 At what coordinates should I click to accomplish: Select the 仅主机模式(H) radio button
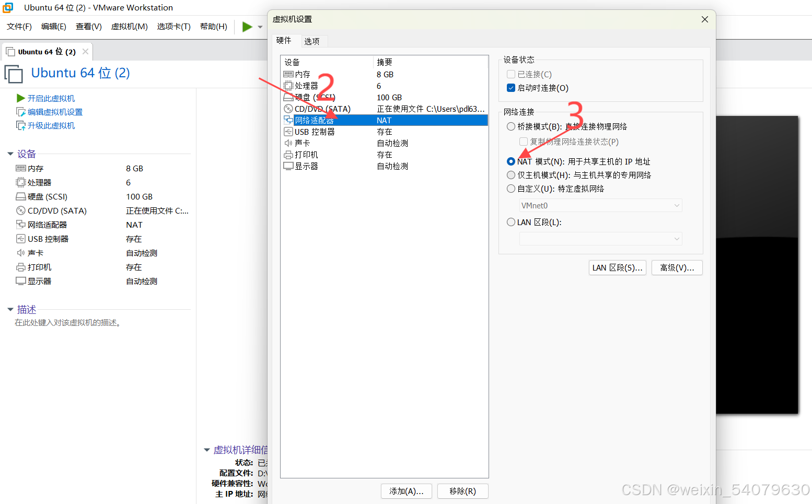click(x=511, y=175)
